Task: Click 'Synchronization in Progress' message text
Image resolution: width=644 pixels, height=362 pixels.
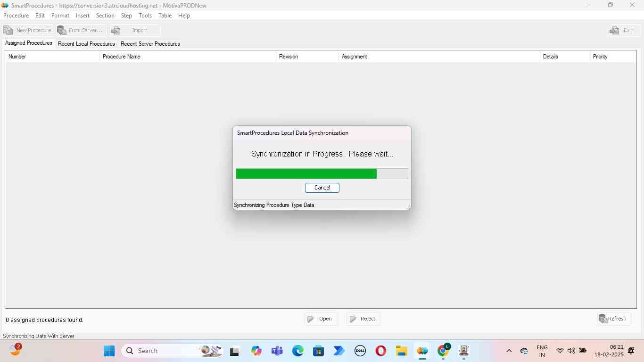Action: pos(322,154)
